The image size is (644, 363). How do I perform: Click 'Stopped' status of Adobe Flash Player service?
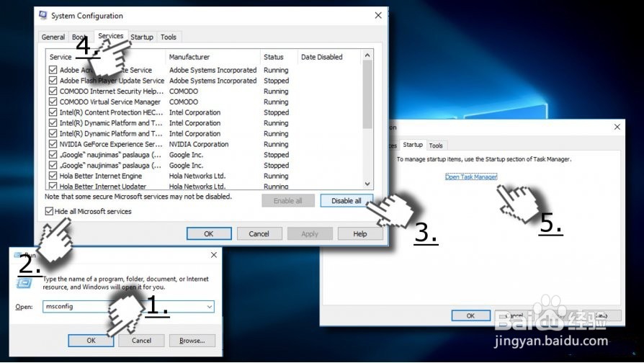coord(276,81)
